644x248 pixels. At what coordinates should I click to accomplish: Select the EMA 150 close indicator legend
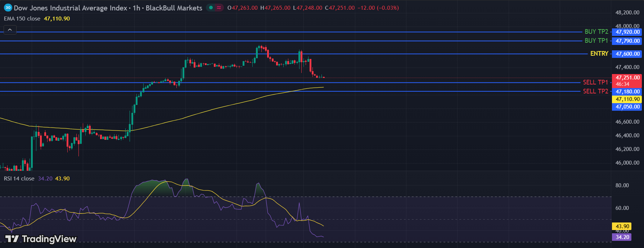[x=22, y=19]
